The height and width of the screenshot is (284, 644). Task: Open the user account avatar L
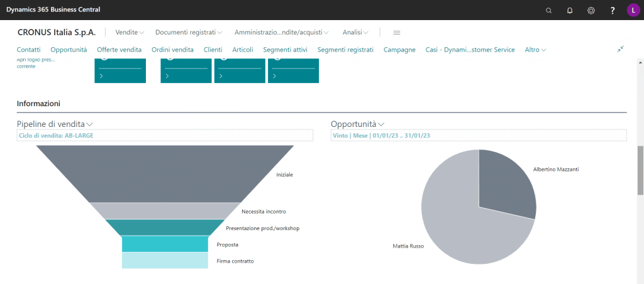[x=633, y=10]
